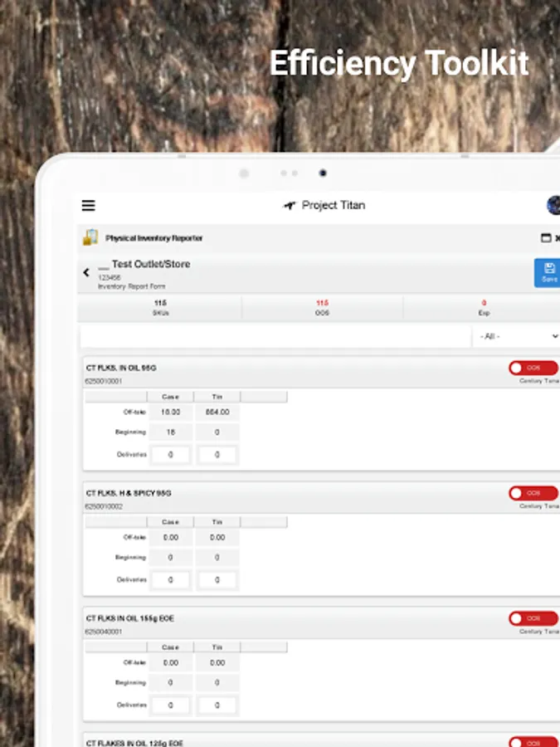Click Deliveries Case field for CT FLKS 155g EOE

pyautogui.click(x=170, y=705)
